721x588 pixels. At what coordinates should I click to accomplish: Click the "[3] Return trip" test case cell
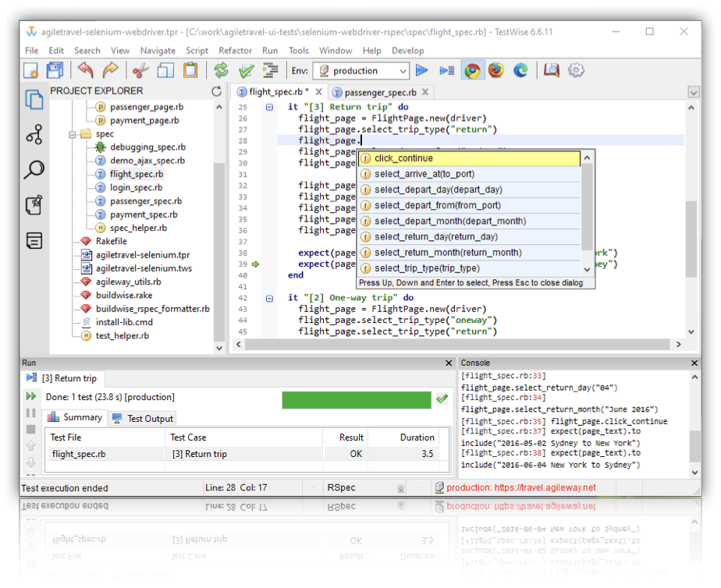coord(243,454)
